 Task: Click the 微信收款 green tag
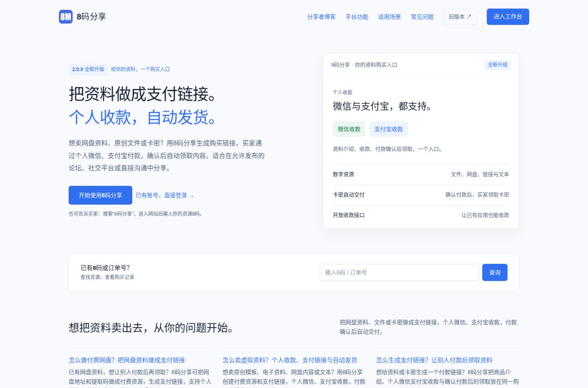coord(349,129)
